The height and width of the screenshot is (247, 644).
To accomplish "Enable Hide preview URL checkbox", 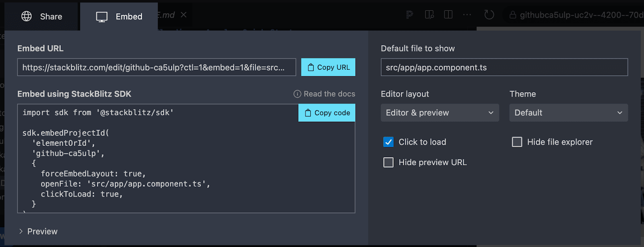I will click(388, 162).
